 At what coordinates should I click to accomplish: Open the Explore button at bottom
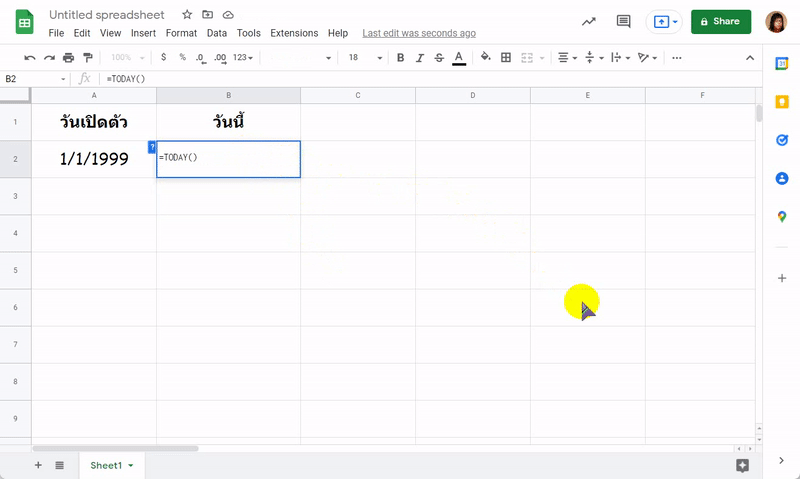742,465
